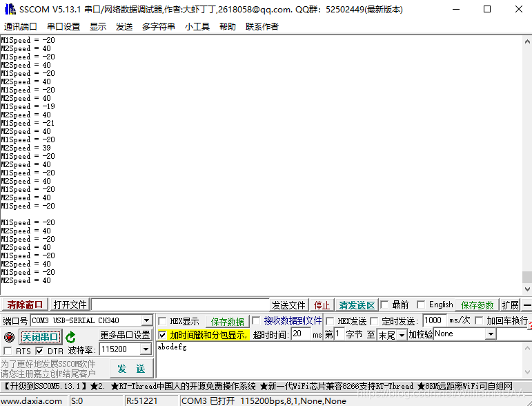
Task: Click the send text area containing abcdefg
Action: coord(339,360)
